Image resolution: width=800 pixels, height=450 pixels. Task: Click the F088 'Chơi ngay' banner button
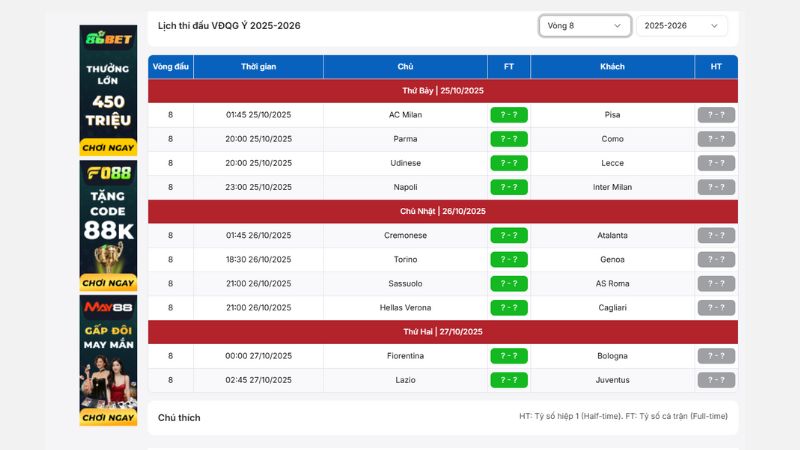[x=108, y=283]
